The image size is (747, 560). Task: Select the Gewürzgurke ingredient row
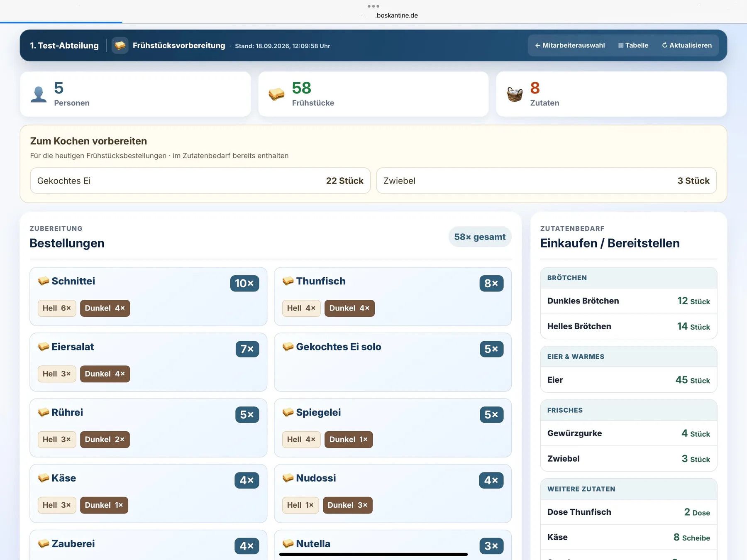point(629,433)
